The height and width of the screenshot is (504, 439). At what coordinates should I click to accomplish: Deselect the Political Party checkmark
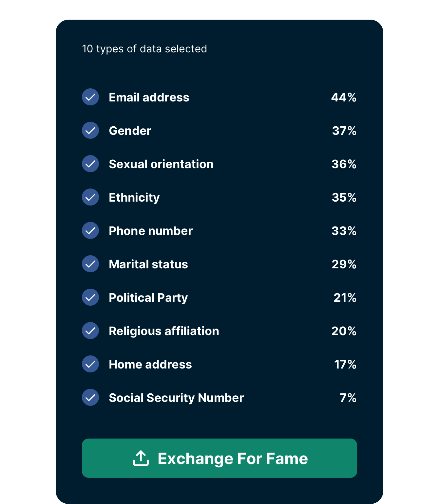(90, 297)
